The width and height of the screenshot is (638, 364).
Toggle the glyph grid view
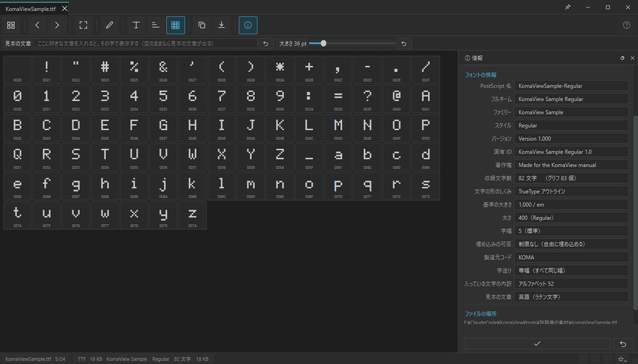point(175,25)
